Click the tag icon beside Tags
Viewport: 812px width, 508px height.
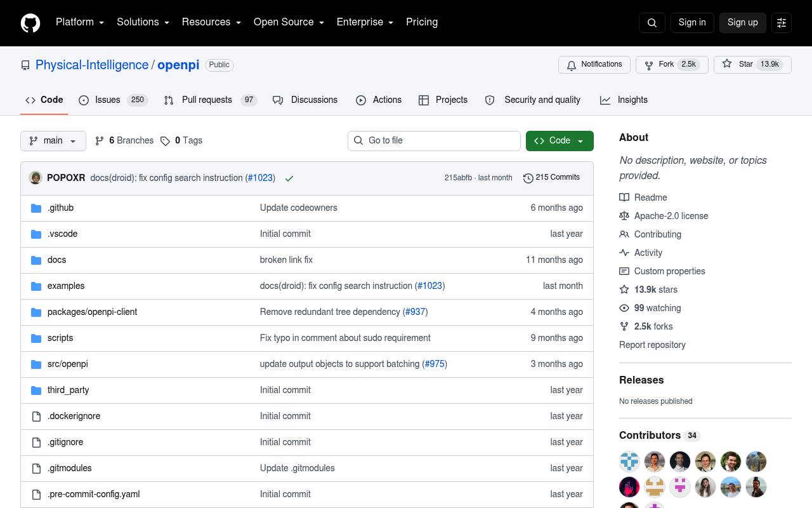(165, 141)
